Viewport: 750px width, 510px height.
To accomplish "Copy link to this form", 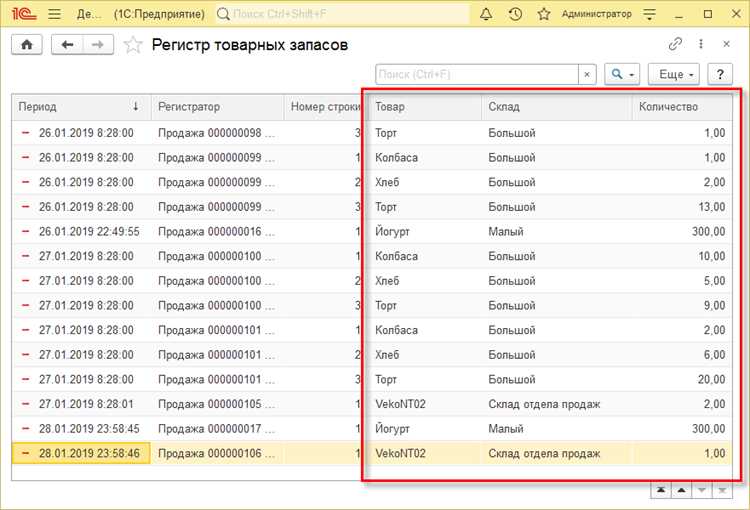I will [x=675, y=44].
